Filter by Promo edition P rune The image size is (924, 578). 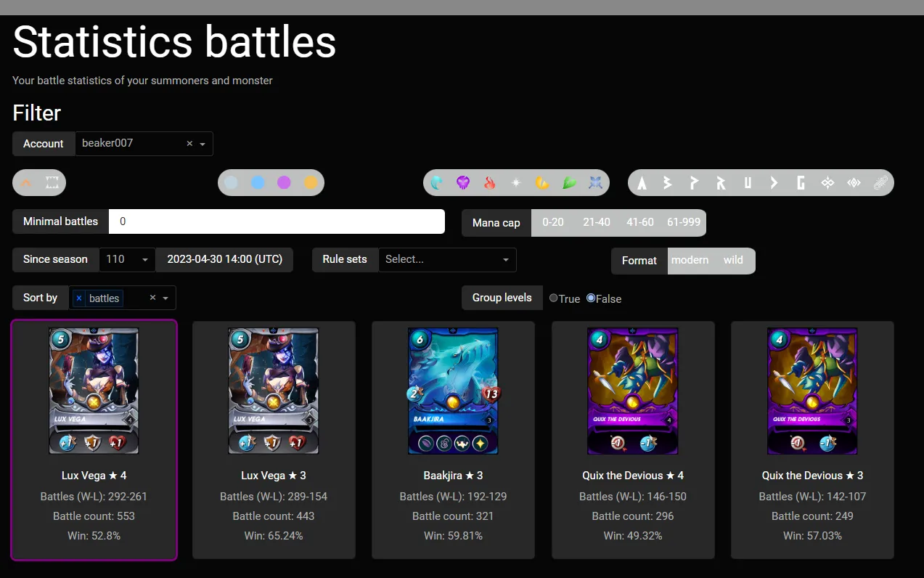coord(694,183)
